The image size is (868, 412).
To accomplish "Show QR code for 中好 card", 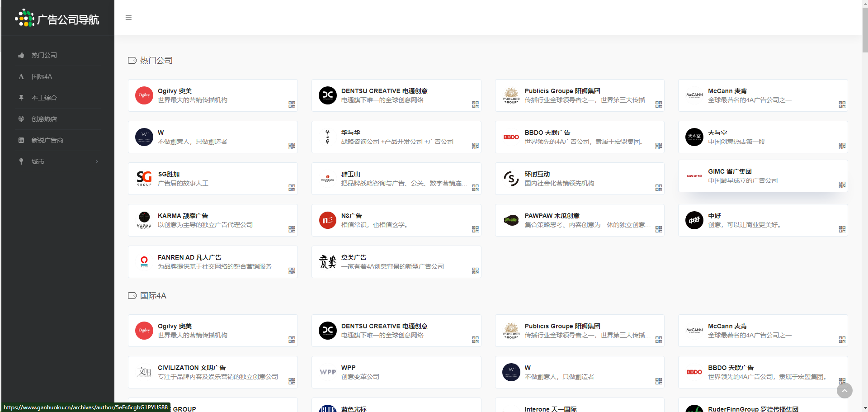I will [x=842, y=229].
